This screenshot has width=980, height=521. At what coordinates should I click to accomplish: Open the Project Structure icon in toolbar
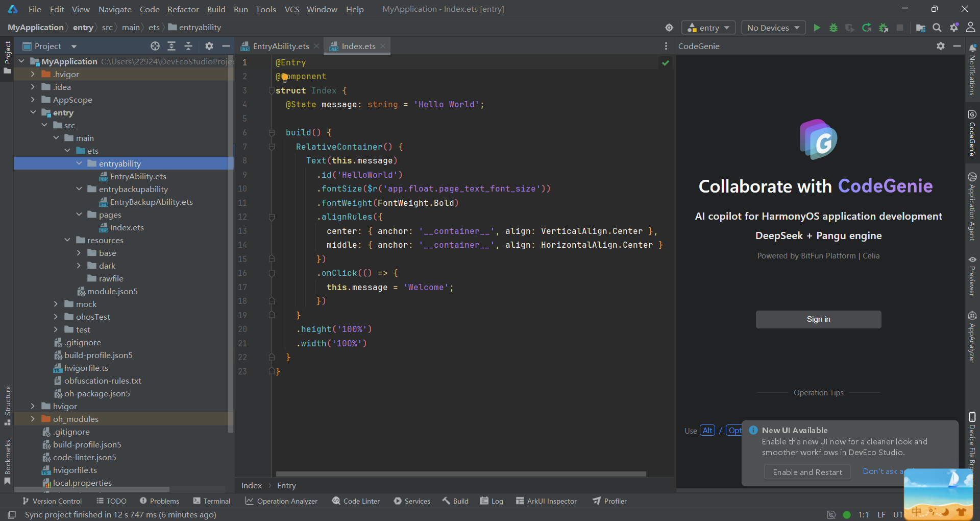pyautogui.click(x=921, y=28)
